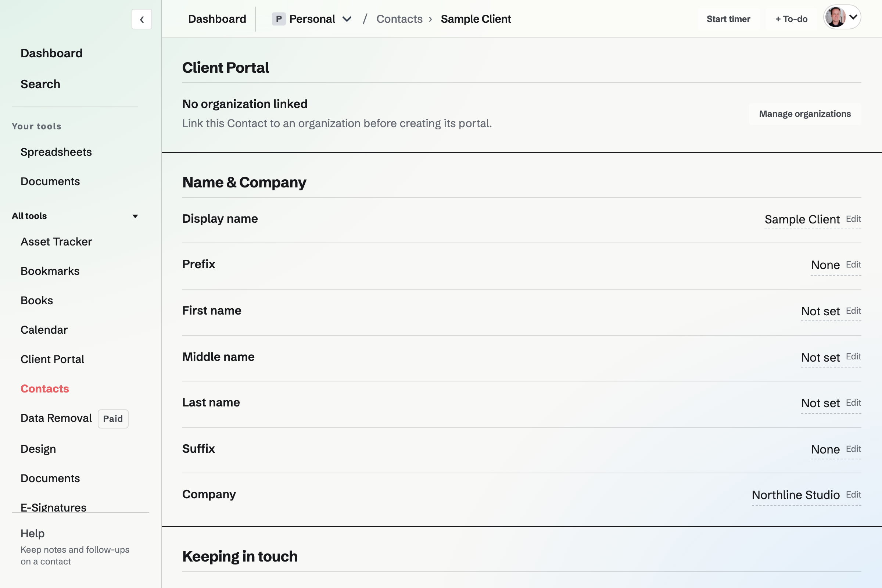
Task: Edit the Last name field
Action: tap(853, 402)
